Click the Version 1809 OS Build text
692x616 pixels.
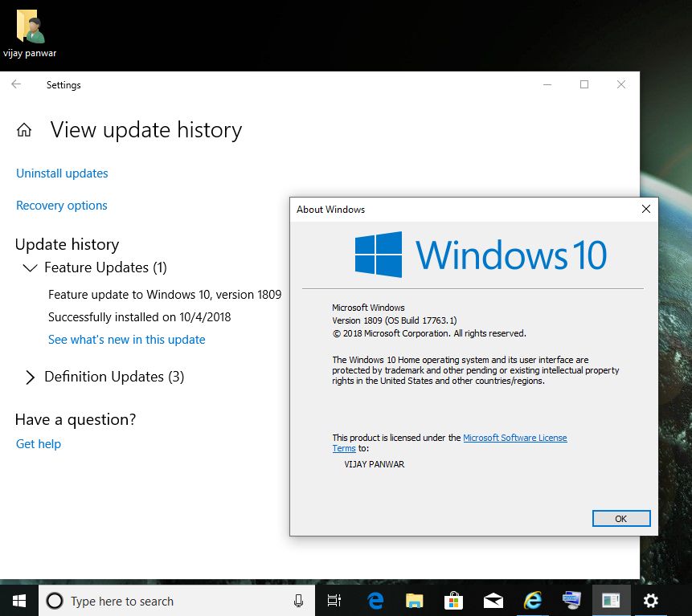click(x=394, y=320)
